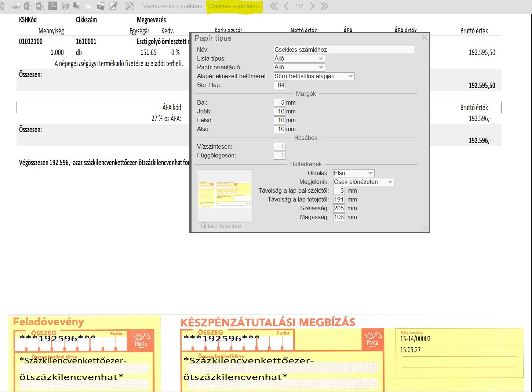Export the invoice to Word
The height and width of the screenshot is (392, 532).
coord(40,6)
